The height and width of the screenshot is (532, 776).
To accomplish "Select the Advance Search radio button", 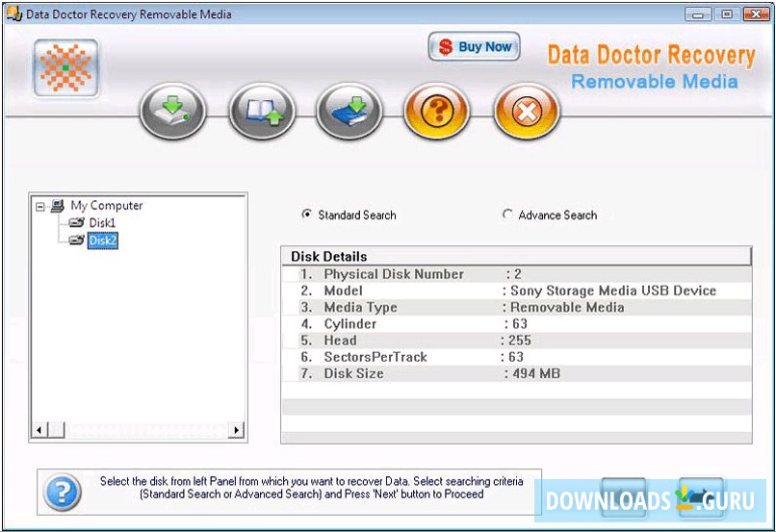I will 507,215.
